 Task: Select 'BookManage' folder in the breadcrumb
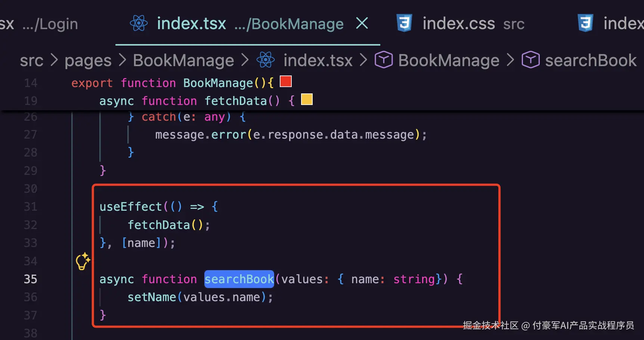[x=183, y=61]
